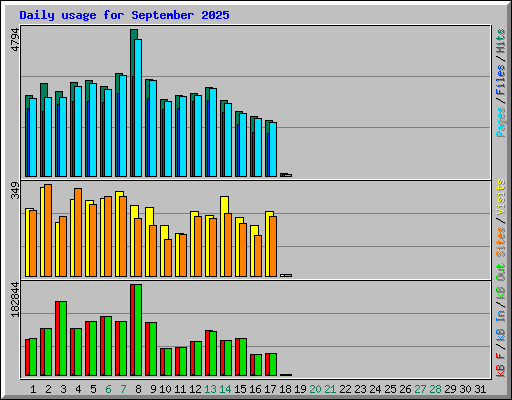Click the day '1' axis label
Screen dimensions: 512x400
33,389
